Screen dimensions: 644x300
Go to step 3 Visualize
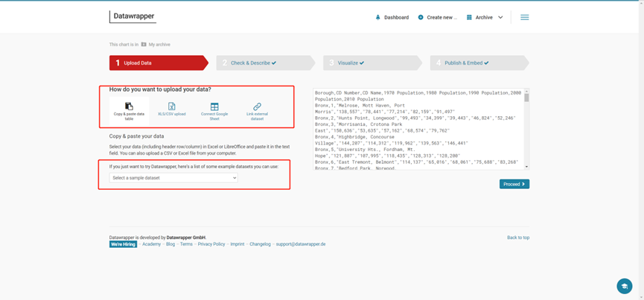click(372, 63)
